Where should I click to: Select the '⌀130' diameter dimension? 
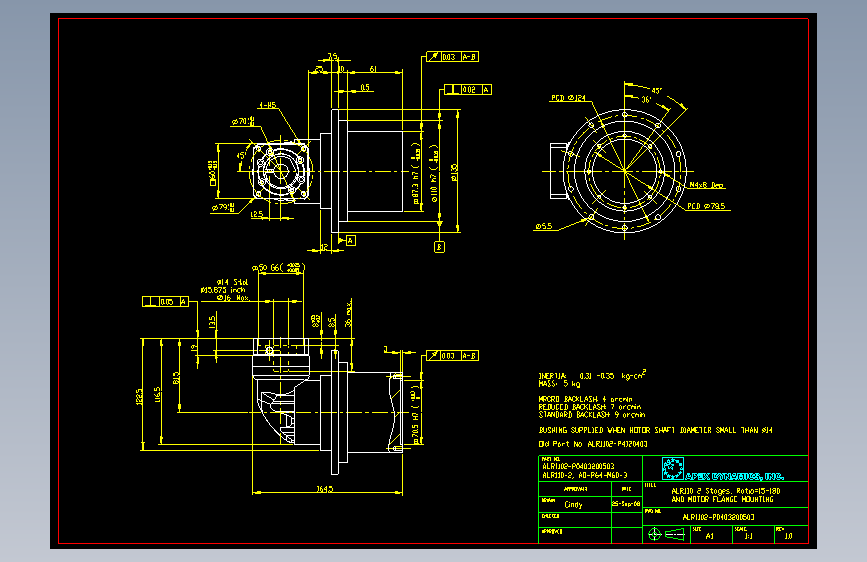click(454, 172)
